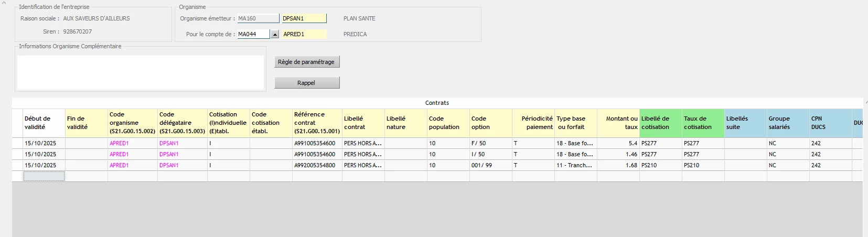868x237 pixels.
Task: Click the green 'Taux de cotisation' header
Action: point(703,123)
